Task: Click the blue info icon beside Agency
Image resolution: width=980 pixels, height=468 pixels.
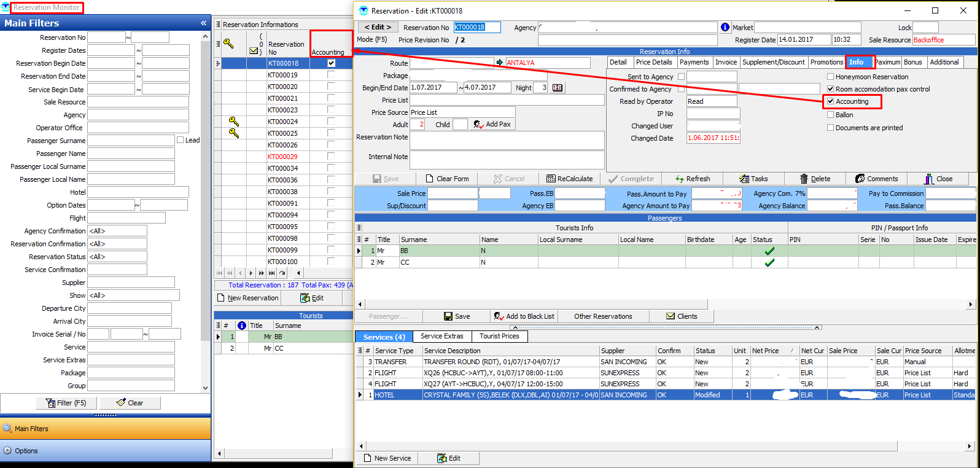Action: (725, 27)
